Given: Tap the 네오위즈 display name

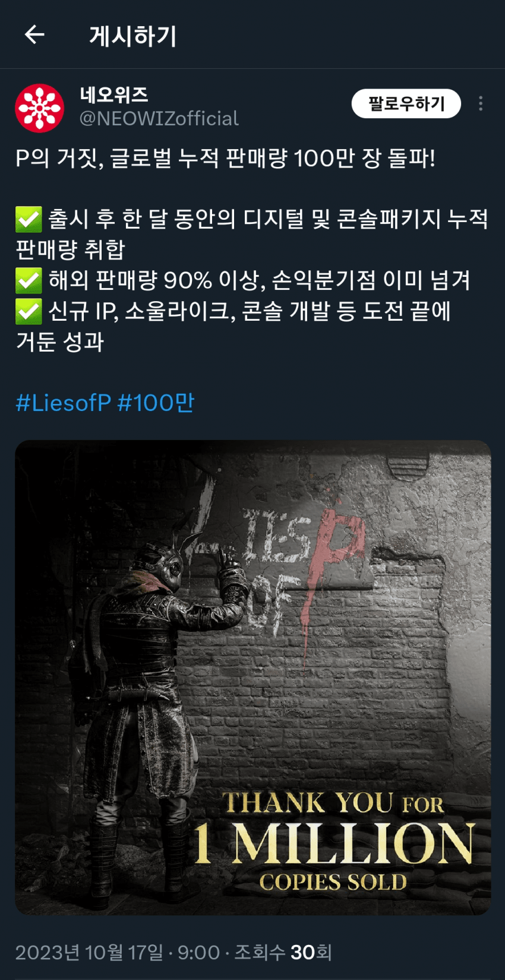Looking at the screenshot, I should [x=114, y=94].
